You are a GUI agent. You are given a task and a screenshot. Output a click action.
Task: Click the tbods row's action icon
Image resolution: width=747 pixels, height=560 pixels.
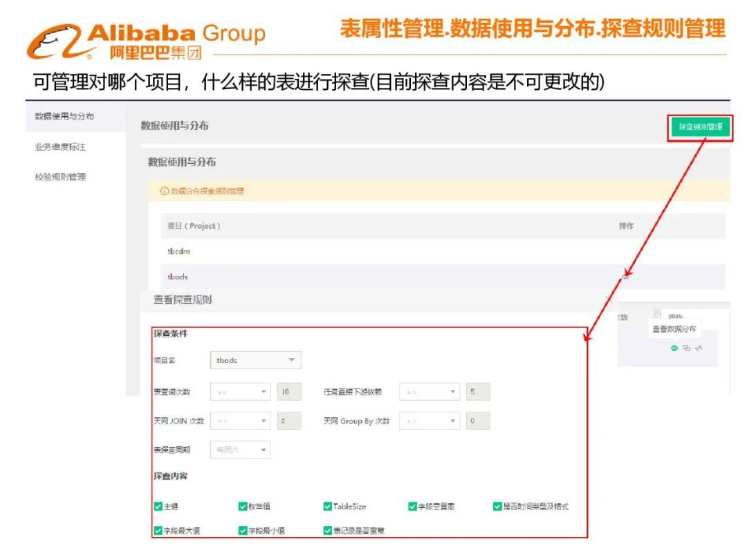626,277
